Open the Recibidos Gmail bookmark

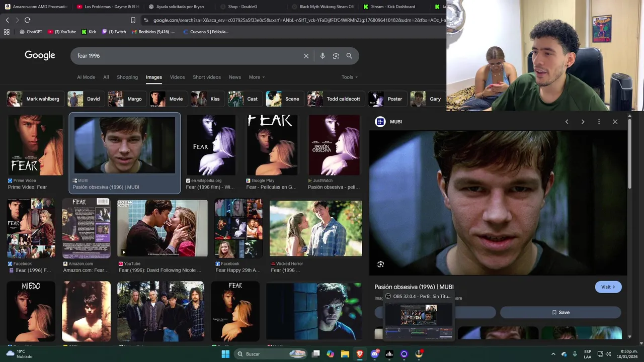153,32
